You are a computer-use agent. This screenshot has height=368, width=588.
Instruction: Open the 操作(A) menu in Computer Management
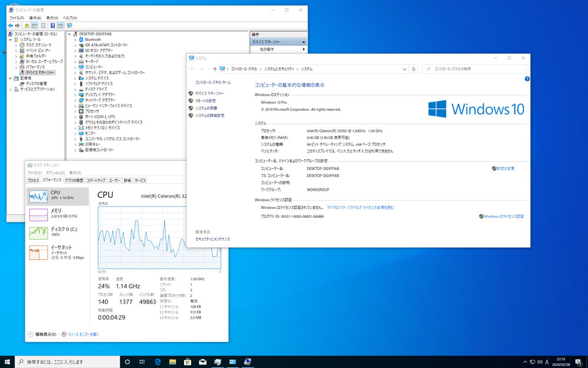35,18
